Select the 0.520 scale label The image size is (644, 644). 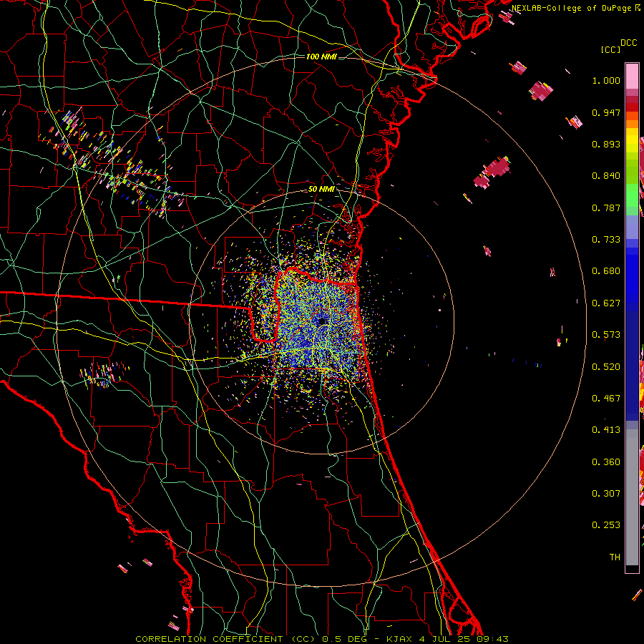pos(606,367)
